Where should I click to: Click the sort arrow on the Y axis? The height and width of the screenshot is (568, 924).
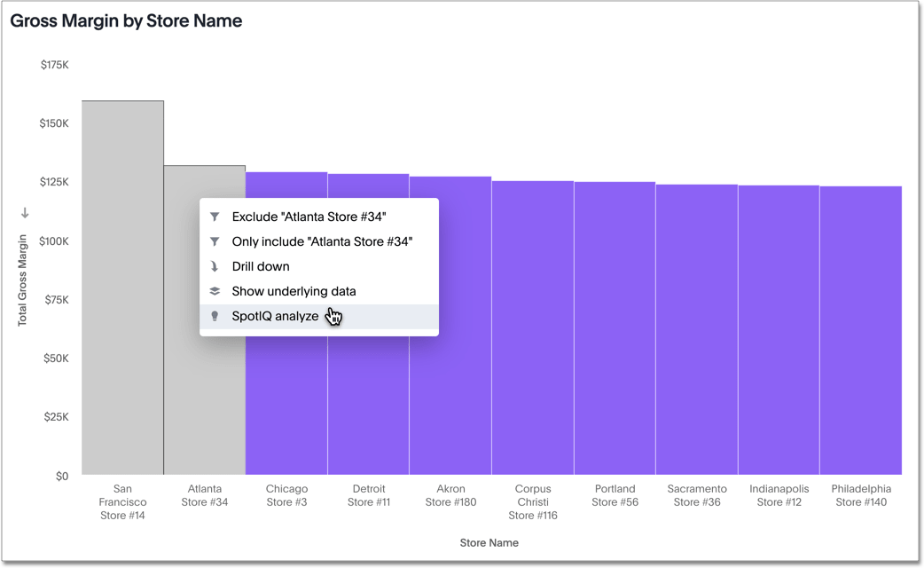pos(25,213)
